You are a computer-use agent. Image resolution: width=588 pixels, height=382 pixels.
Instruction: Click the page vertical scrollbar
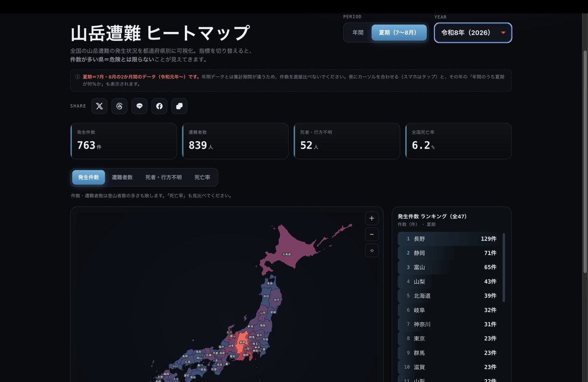pyautogui.click(x=585, y=162)
